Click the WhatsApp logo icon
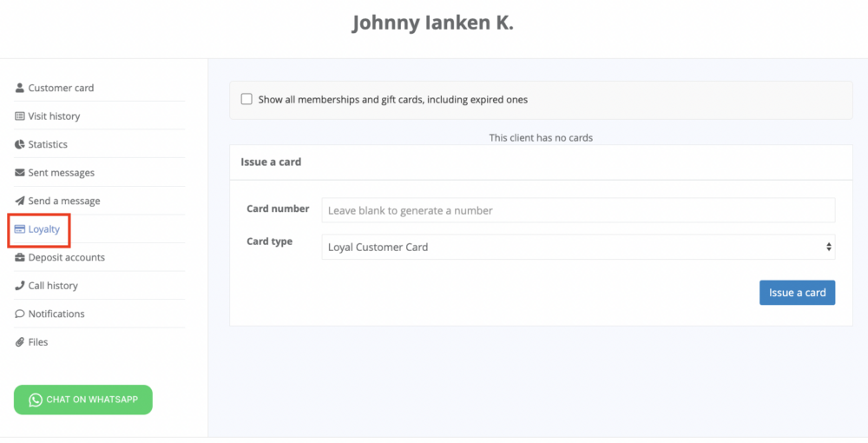This screenshot has width=868, height=443. point(36,400)
